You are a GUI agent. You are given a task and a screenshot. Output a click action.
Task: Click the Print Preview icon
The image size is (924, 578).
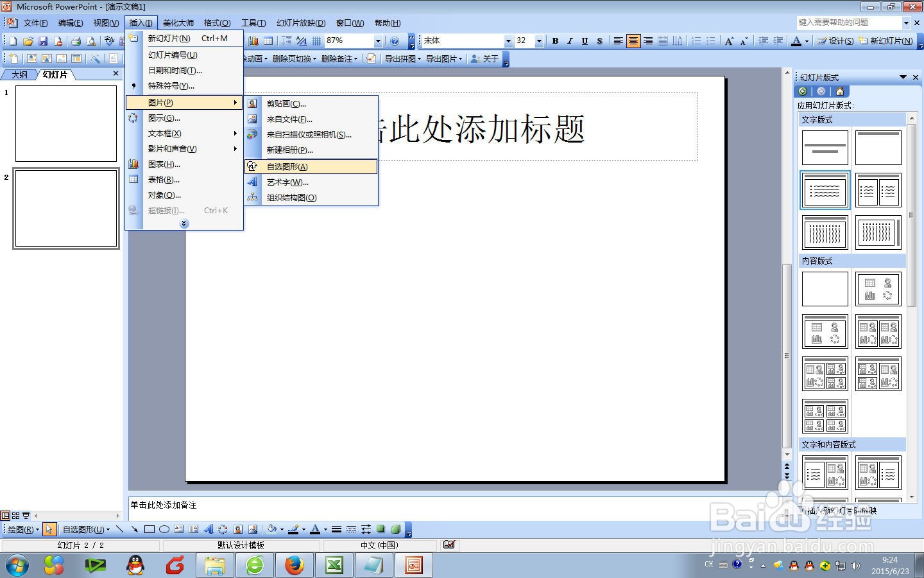pos(91,41)
